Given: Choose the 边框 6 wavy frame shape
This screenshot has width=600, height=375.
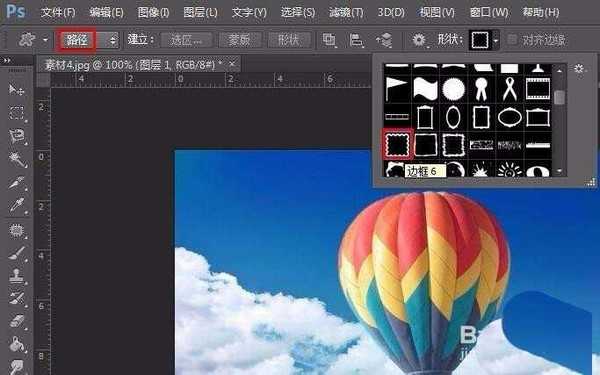Looking at the screenshot, I should pos(398,145).
